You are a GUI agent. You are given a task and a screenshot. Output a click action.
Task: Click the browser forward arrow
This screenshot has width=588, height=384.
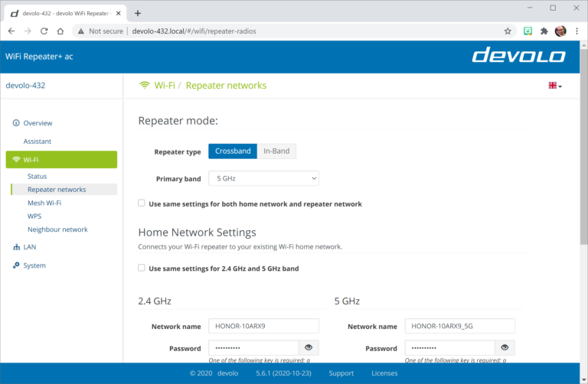pos(28,31)
